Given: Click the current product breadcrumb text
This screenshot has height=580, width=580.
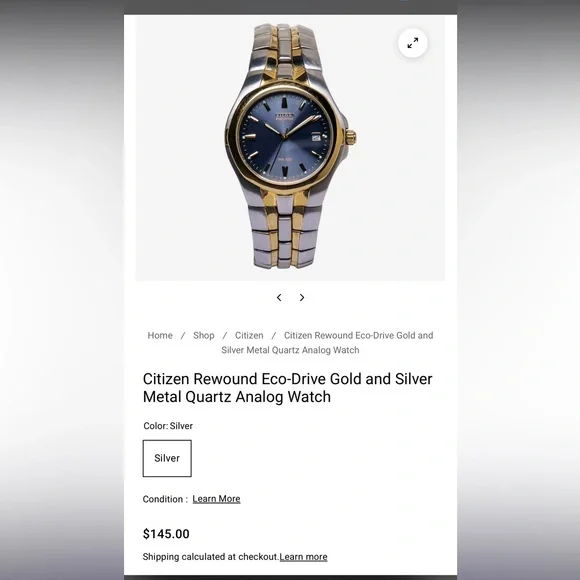Looking at the screenshot, I should tap(327, 343).
